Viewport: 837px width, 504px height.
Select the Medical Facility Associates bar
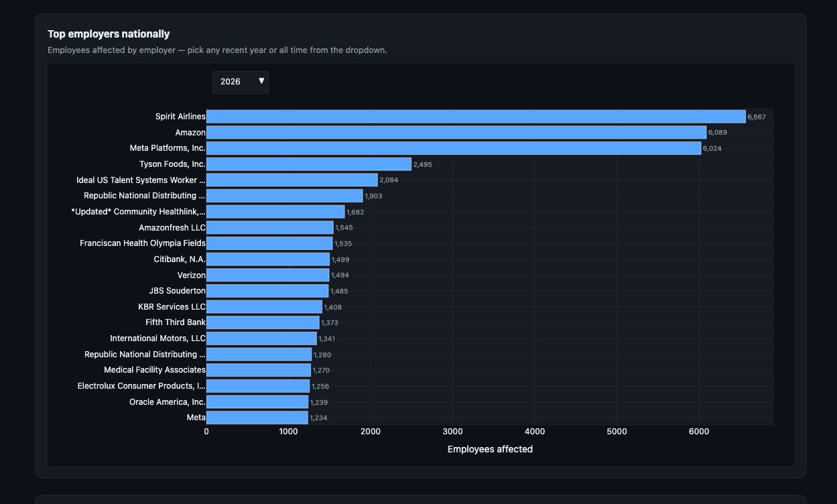[x=259, y=370]
